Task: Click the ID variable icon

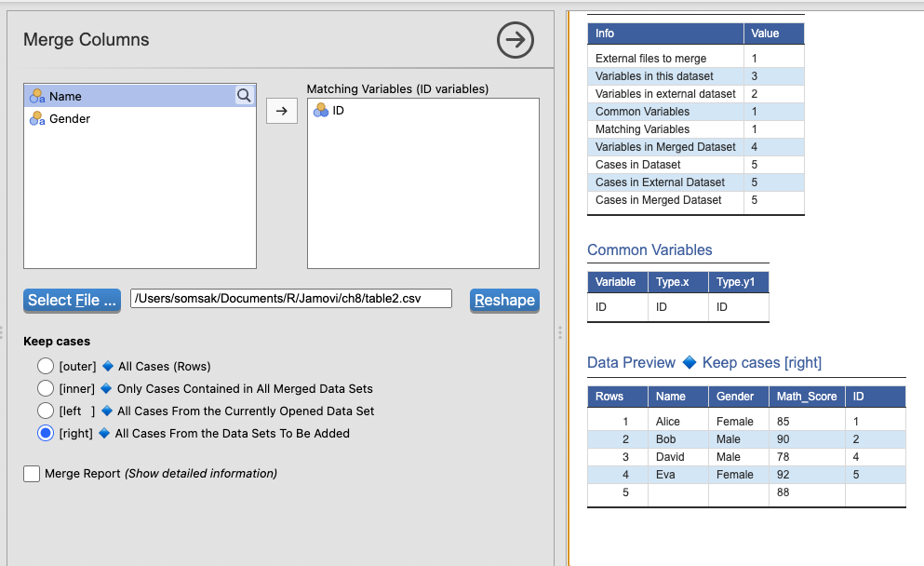Action: [321, 110]
